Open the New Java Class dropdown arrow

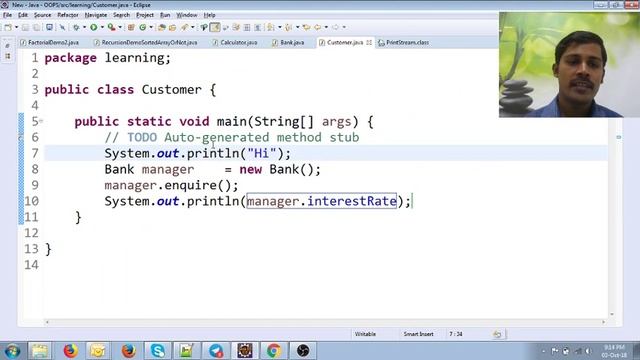point(151,27)
